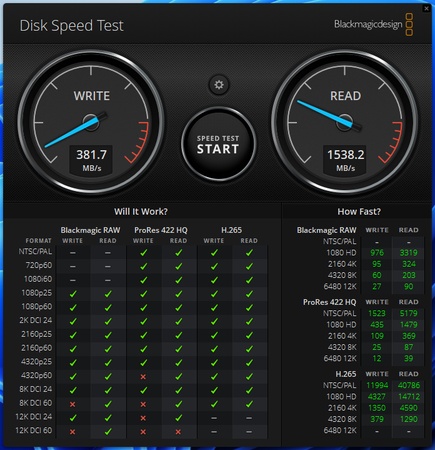Select the 4327 H.265 1080 HD write value
This screenshot has width=435, height=450.
click(377, 397)
